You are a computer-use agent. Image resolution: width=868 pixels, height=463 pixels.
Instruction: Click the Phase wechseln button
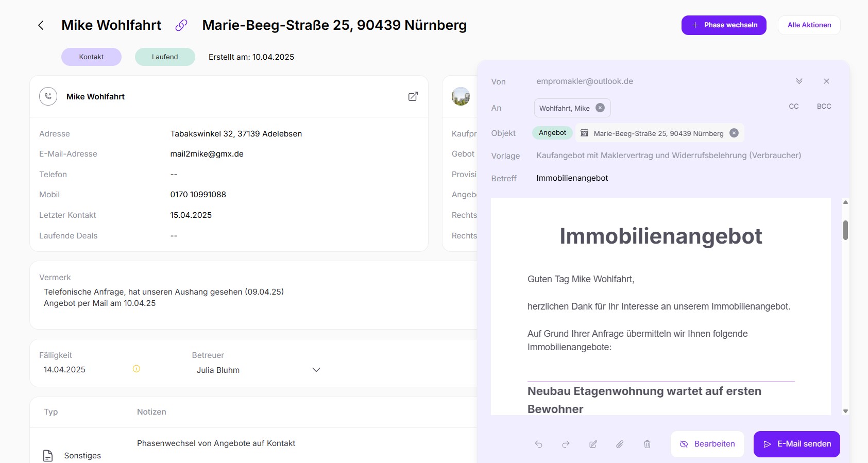[723, 25]
